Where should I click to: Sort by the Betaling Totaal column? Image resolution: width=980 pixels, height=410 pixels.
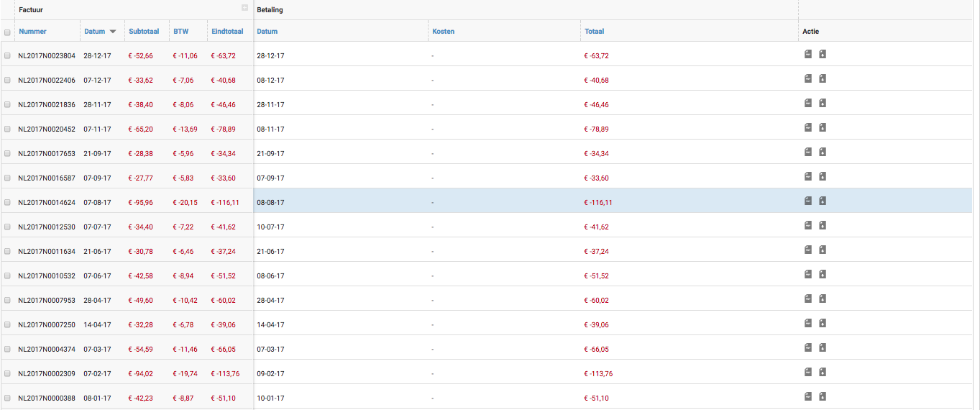point(594,32)
